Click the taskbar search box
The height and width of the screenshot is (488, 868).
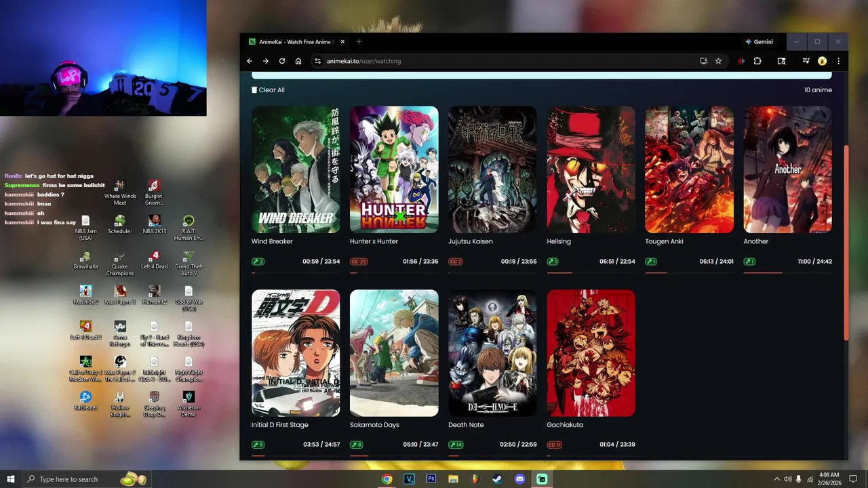[87, 479]
